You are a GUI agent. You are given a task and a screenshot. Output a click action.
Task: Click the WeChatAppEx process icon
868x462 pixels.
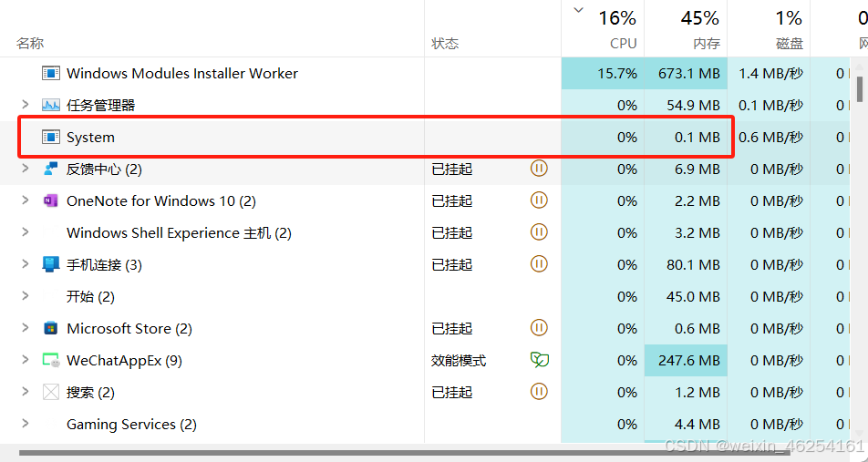tap(51, 361)
